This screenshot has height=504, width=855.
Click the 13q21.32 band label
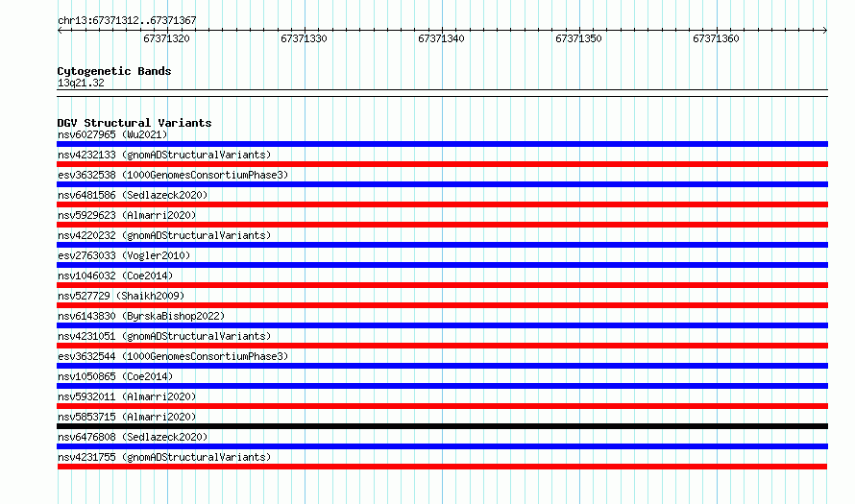point(81,83)
